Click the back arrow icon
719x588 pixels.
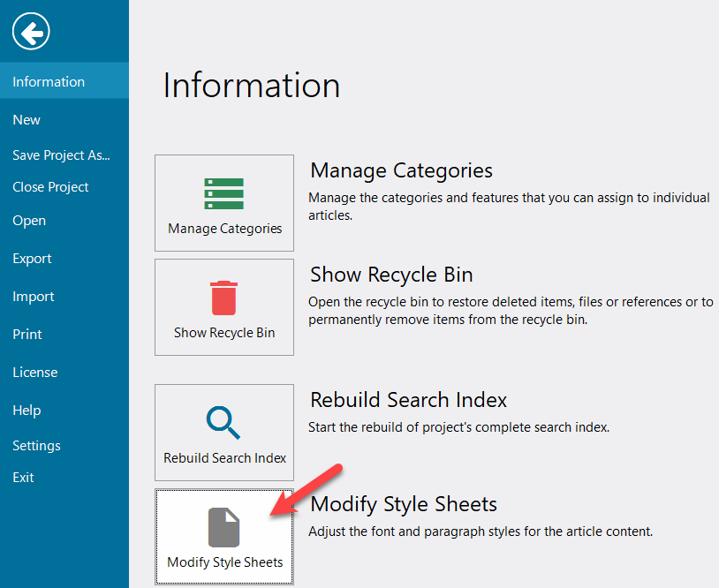[31, 33]
